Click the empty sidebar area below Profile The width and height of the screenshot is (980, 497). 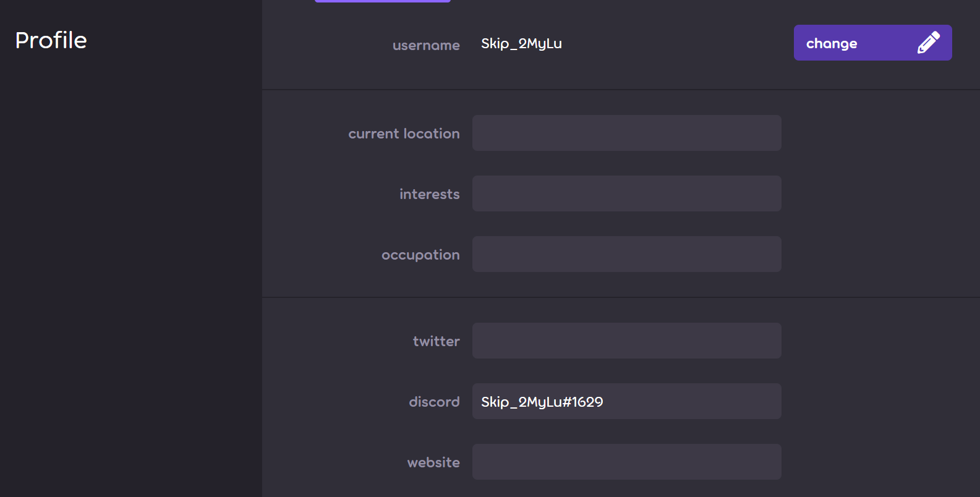(130, 278)
